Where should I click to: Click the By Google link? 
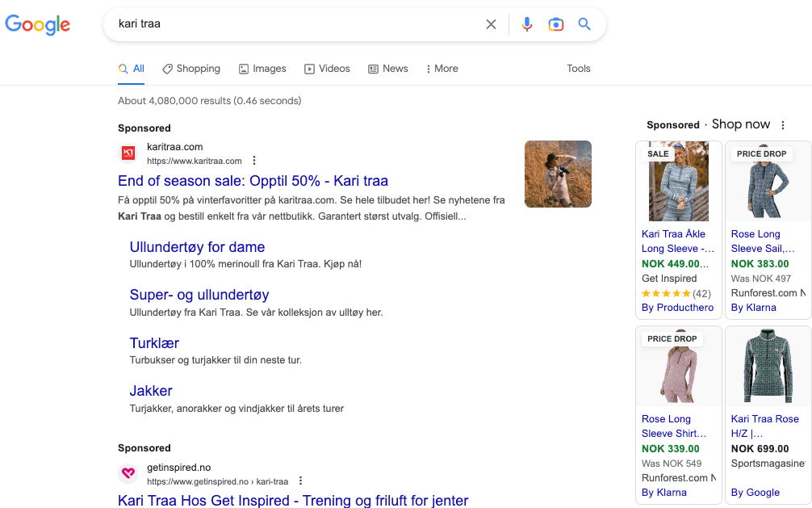coord(755,493)
